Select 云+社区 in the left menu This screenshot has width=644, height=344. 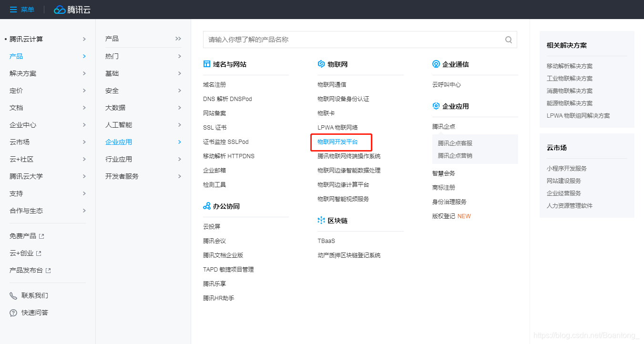21,159
